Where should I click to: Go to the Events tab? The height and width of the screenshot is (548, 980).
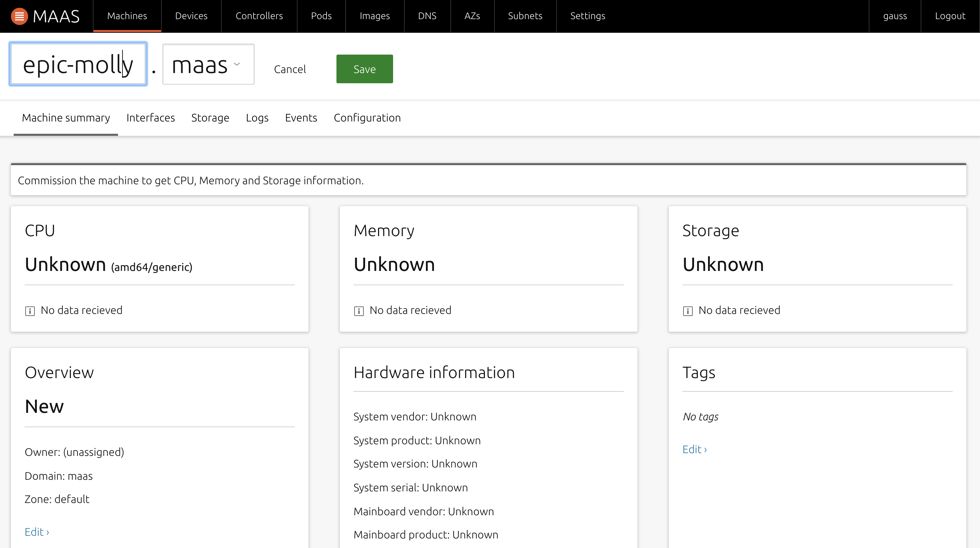(301, 118)
